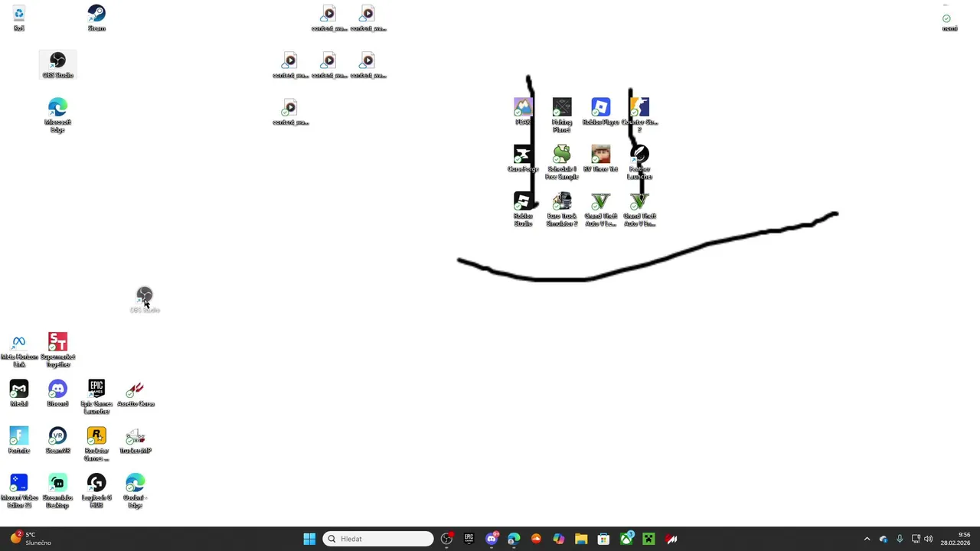
Task: Open Epic Games from the taskbar
Action: tap(469, 539)
